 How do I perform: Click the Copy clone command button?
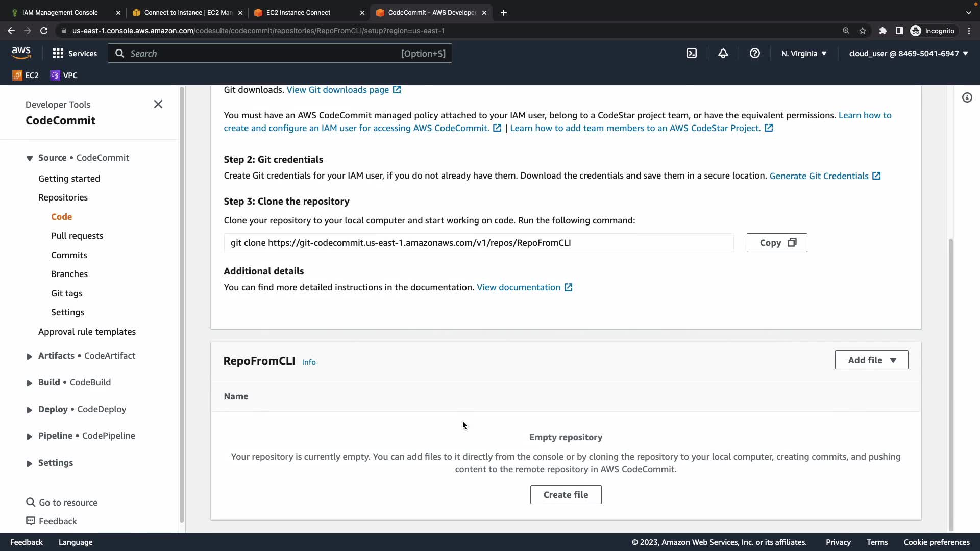pos(776,242)
